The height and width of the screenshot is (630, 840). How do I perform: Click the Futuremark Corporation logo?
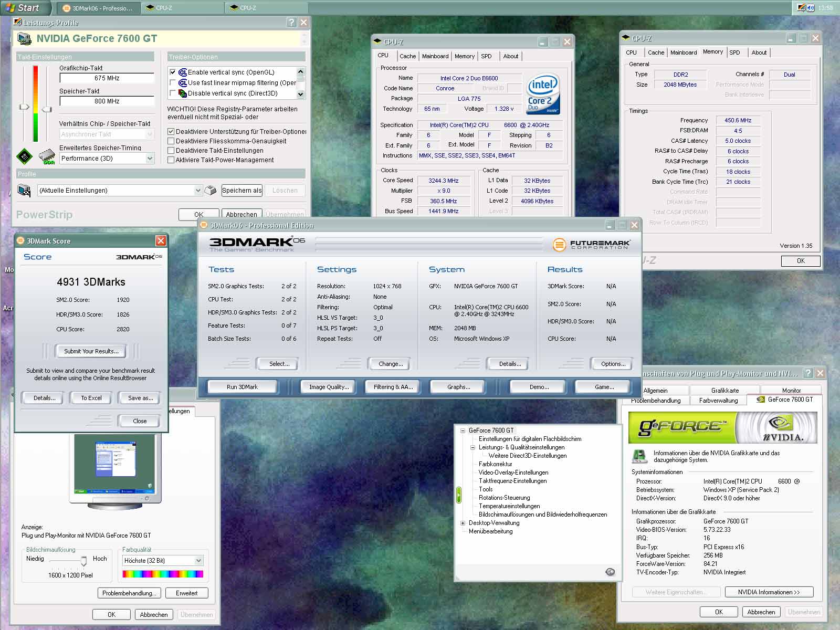pos(591,244)
